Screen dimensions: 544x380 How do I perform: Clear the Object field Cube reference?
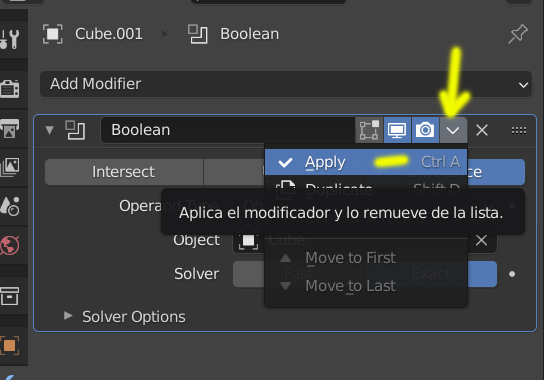coord(482,240)
